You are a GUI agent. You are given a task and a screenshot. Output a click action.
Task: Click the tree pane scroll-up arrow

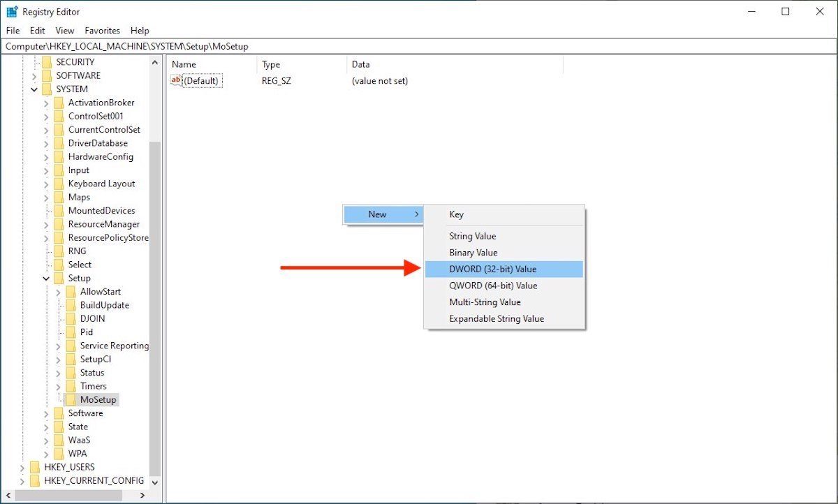pos(155,62)
